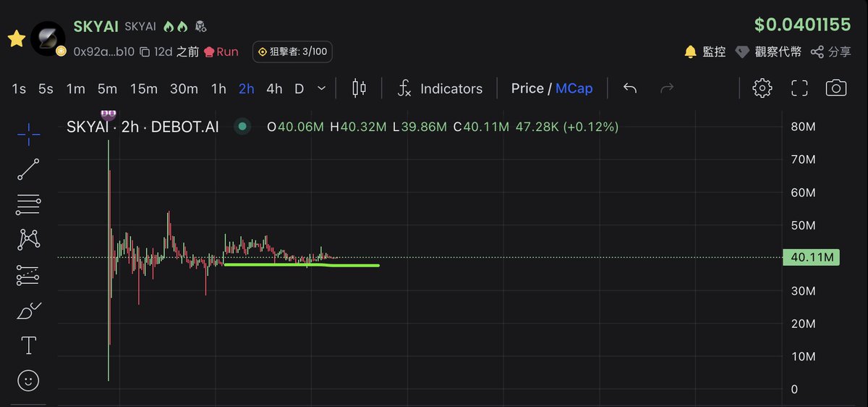Select the 4h timeframe
The image size is (868, 407).
click(274, 88)
